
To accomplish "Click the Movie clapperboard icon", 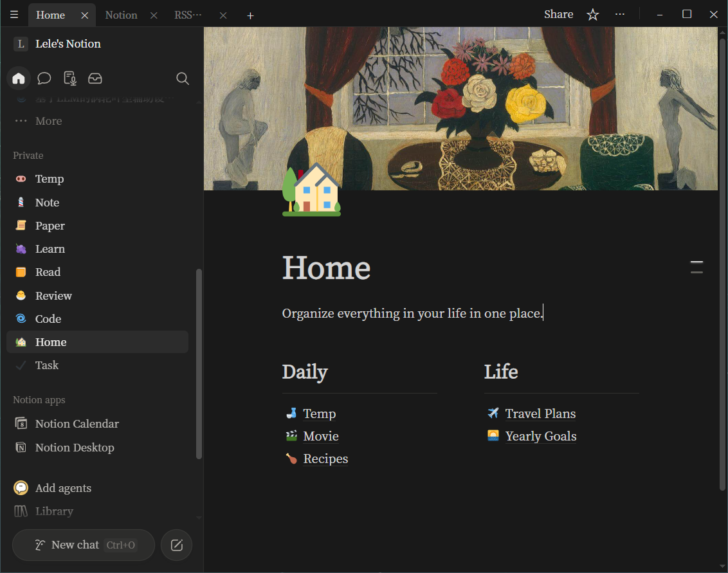I will click(x=291, y=435).
